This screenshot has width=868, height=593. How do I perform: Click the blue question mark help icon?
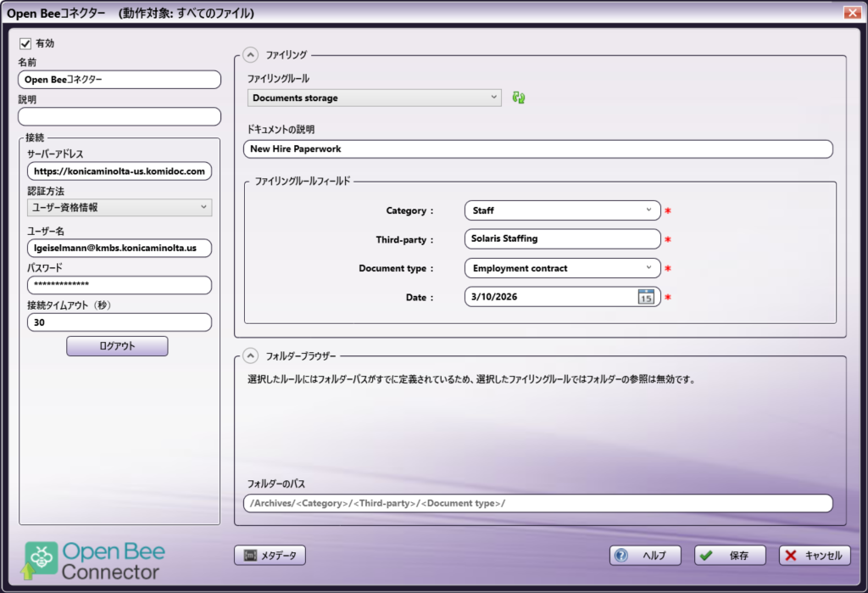(x=620, y=555)
